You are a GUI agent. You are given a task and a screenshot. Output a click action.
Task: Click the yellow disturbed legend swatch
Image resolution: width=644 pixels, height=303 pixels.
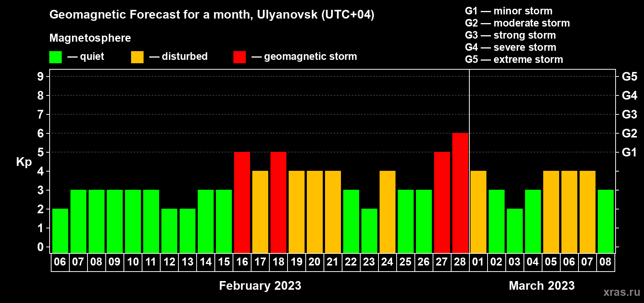click(x=137, y=57)
